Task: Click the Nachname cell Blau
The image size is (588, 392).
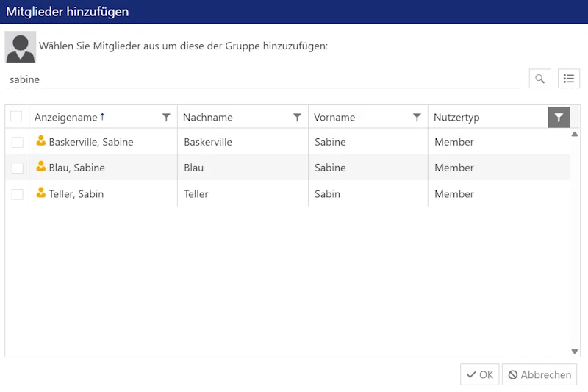Action: click(x=193, y=168)
